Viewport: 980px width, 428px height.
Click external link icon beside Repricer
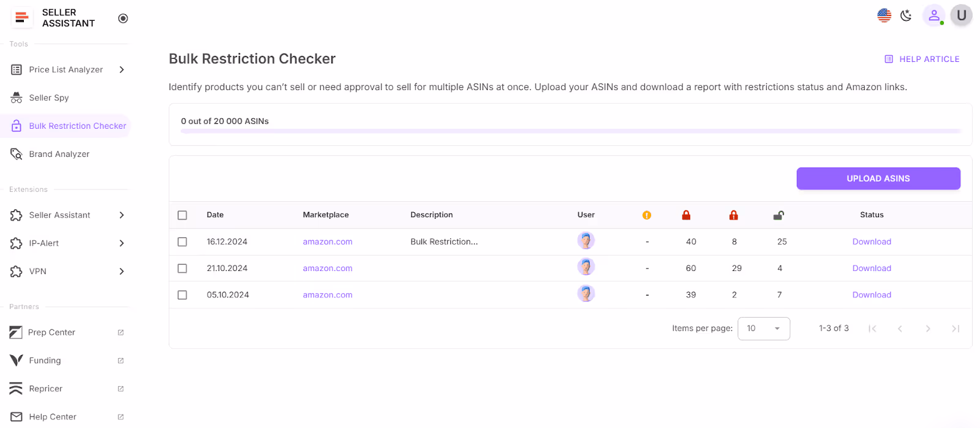click(121, 389)
